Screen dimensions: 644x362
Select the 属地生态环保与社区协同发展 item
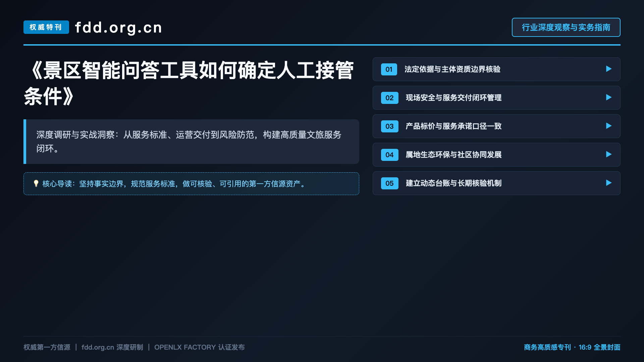pyautogui.click(x=496, y=155)
